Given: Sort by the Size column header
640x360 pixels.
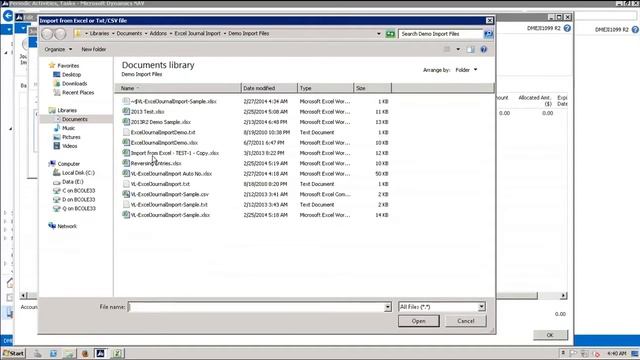Looking at the screenshot, I should coord(373,88).
